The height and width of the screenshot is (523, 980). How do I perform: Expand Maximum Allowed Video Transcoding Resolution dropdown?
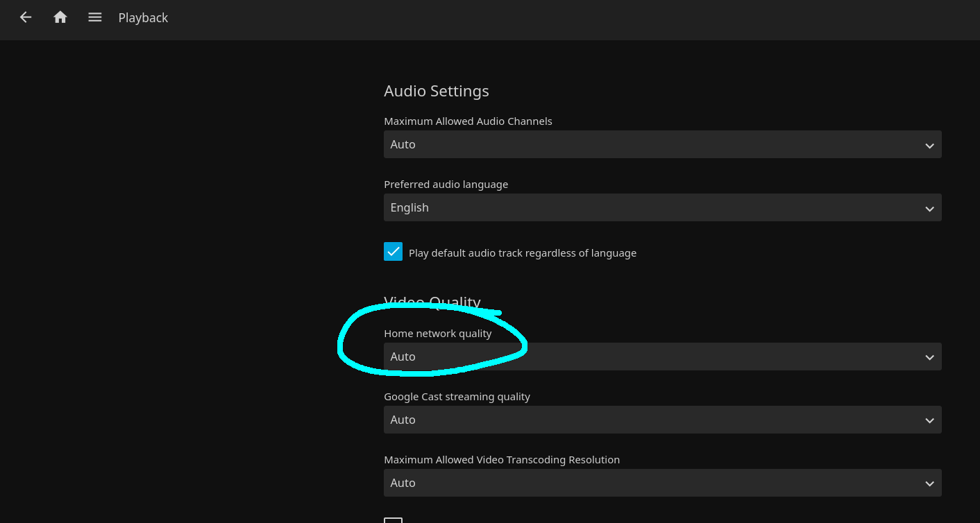(x=662, y=483)
